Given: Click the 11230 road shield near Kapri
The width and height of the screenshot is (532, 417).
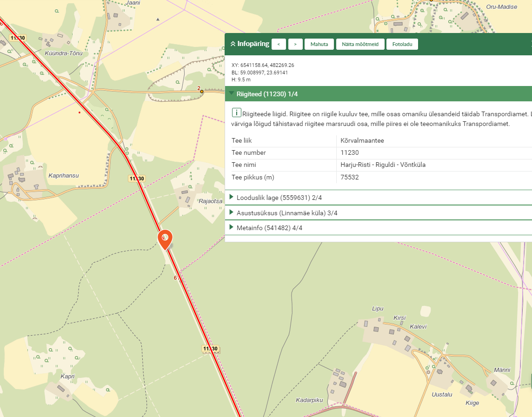Looking at the screenshot, I should click(x=210, y=349).
